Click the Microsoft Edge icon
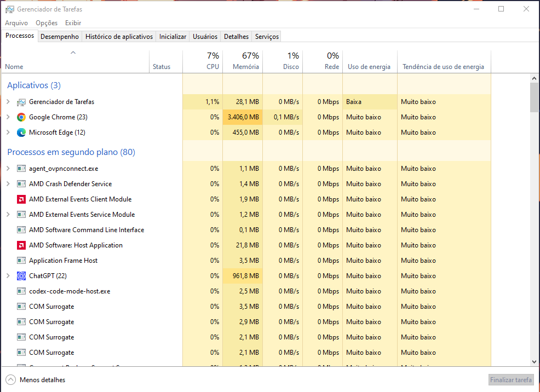The image size is (540, 392). (21, 132)
